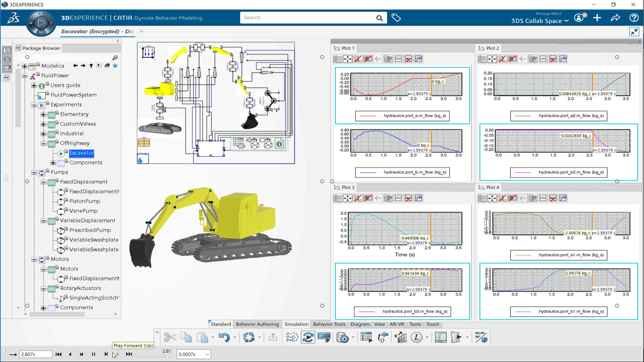The image size is (644, 362).
Task: Click the Undo icon in the toolbar
Action: pyautogui.click(x=224, y=337)
